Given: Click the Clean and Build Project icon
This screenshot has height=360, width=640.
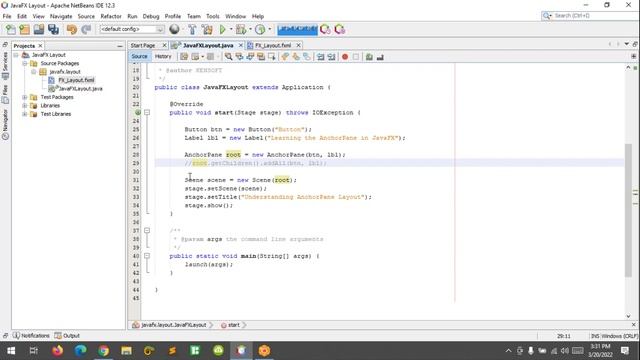Looking at the screenshot, I should (x=207, y=29).
